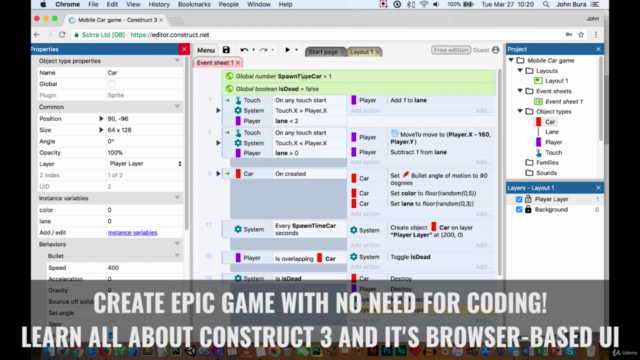
Task: Click the address bar URL editor.construct.net
Action: point(170,35)
